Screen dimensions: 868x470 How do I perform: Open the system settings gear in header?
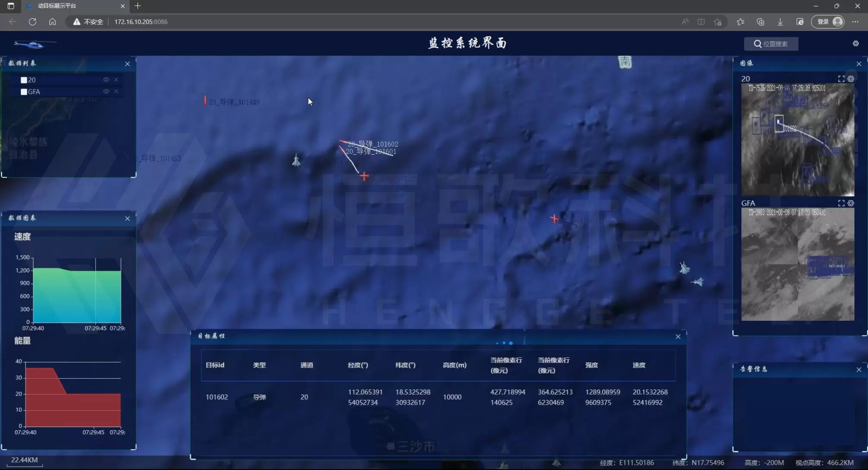click(x=855, y=43)
